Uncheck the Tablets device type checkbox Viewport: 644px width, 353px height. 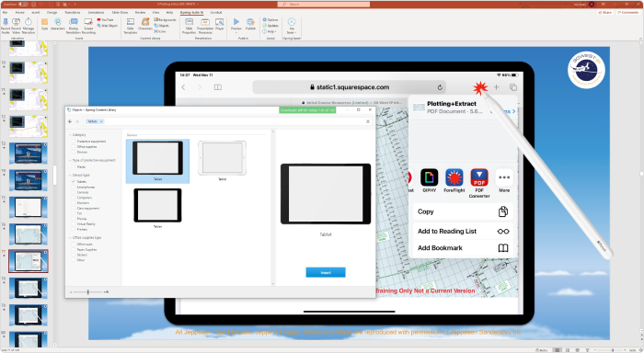pyautogui.click(x=74, y=181)
